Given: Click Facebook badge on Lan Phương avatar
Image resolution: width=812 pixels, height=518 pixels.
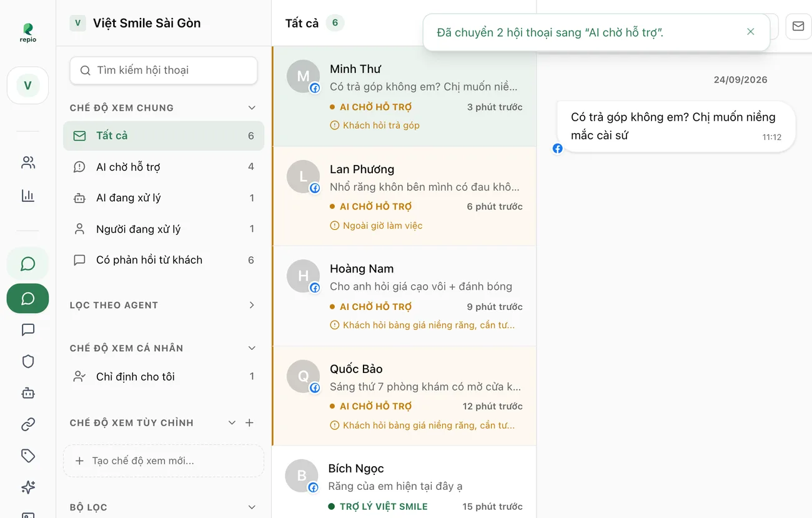Looking at the screenshot, I should pos(315,188).
